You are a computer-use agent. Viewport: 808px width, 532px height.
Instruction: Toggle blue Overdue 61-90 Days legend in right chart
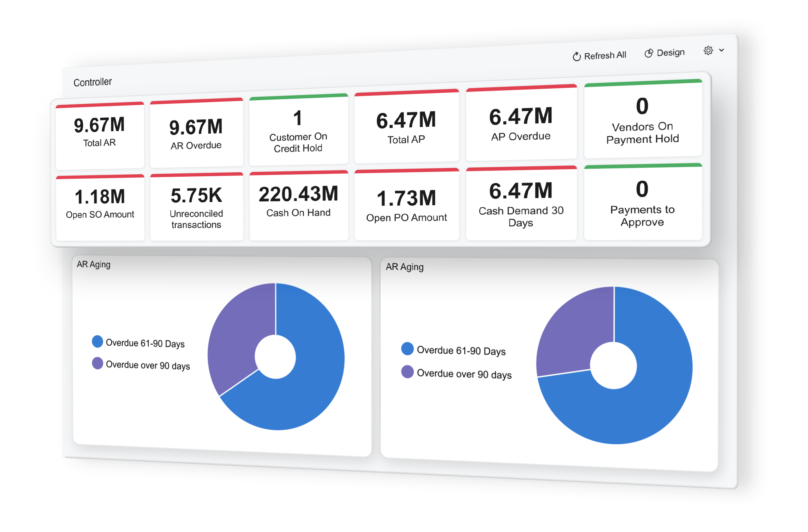[x=407, y=348]
